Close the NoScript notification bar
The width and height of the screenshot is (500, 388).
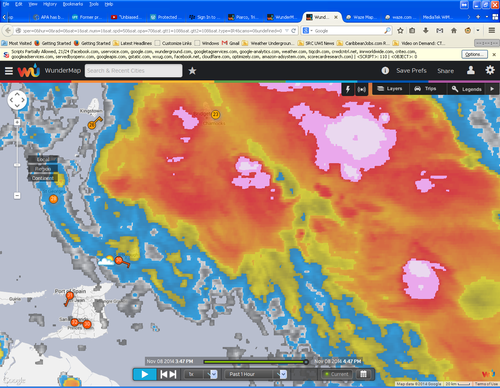tap(494, 54)
